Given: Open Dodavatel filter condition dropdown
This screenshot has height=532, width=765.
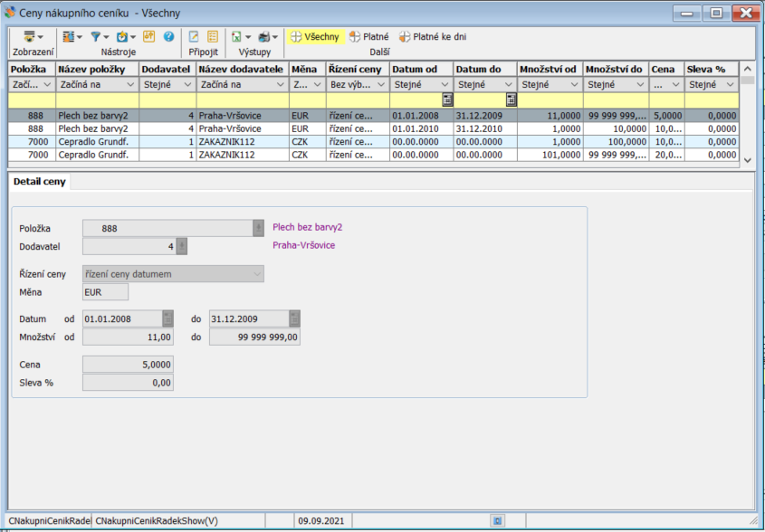Looking at the screenshot, I should [187, 85].
